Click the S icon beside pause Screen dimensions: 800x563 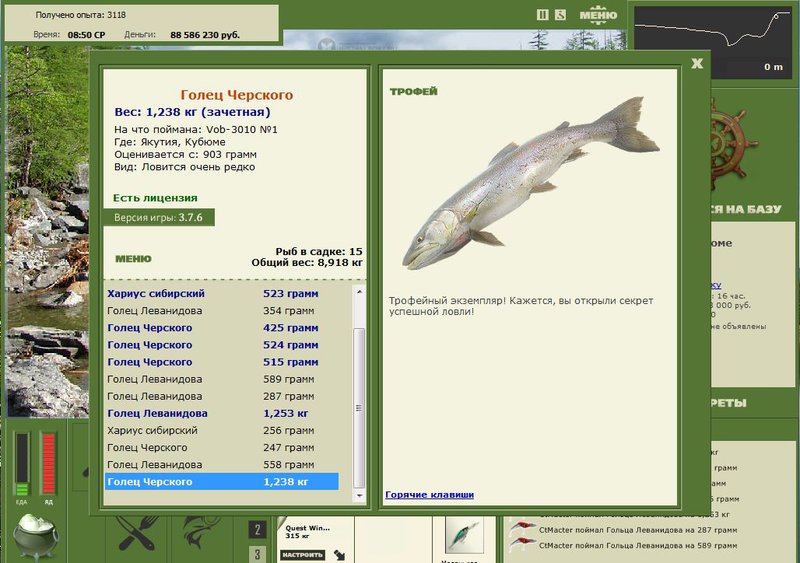click(x=560, y=15)
